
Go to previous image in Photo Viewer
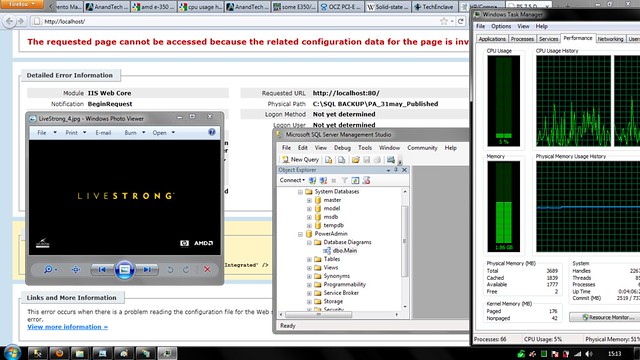[x=102, y=269]
